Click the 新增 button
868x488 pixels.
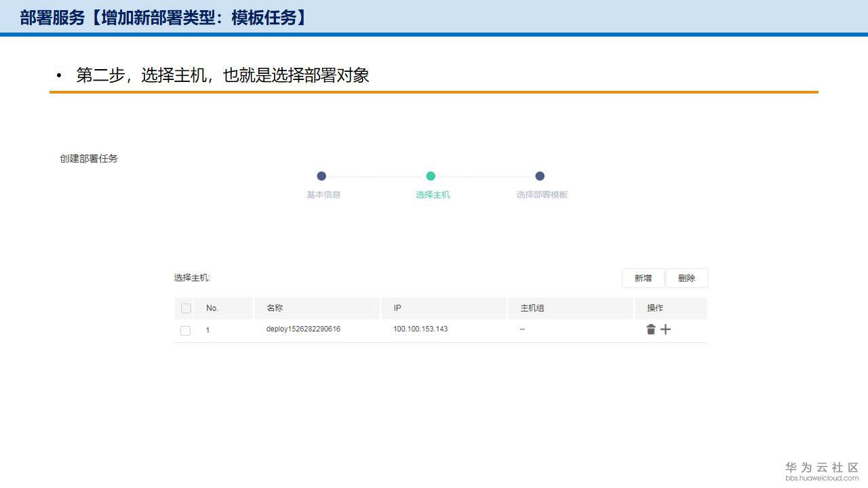pyautogui.click(x=642, y=278)
